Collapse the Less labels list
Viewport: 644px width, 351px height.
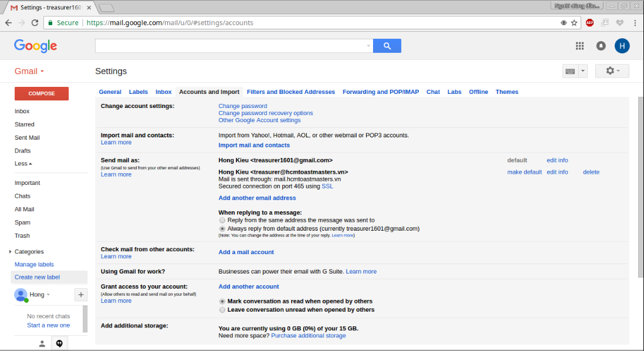pos(23,164)
